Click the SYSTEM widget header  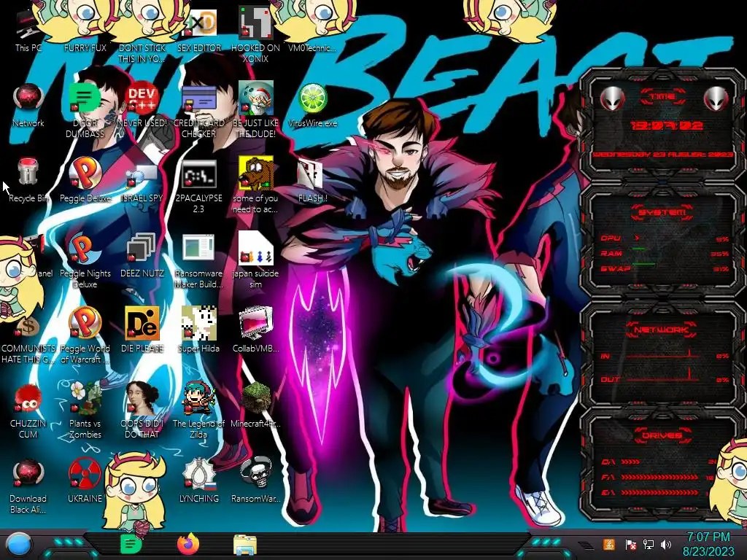click(x=662, y=212)
